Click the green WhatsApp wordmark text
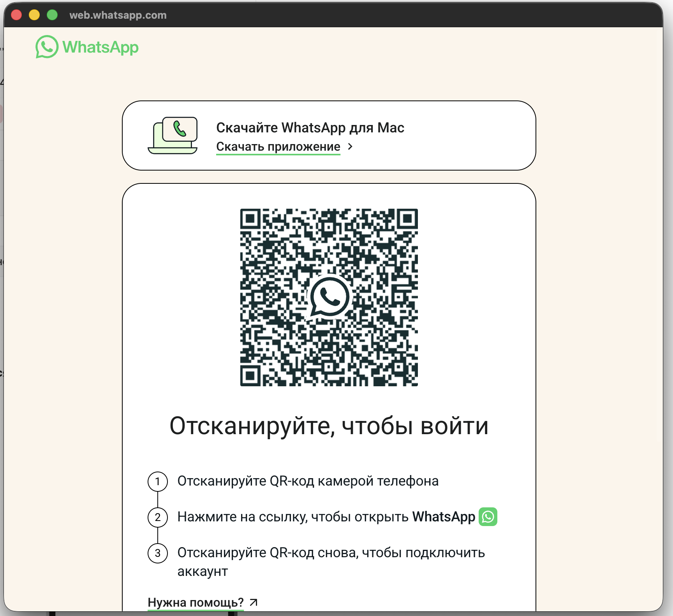 100,48
